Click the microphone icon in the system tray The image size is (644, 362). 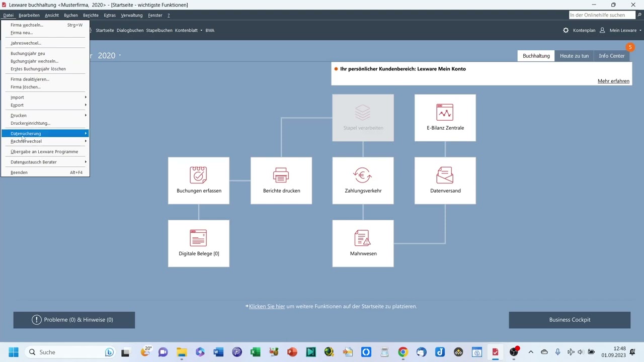pyautogui.click(x=557, y=352)
